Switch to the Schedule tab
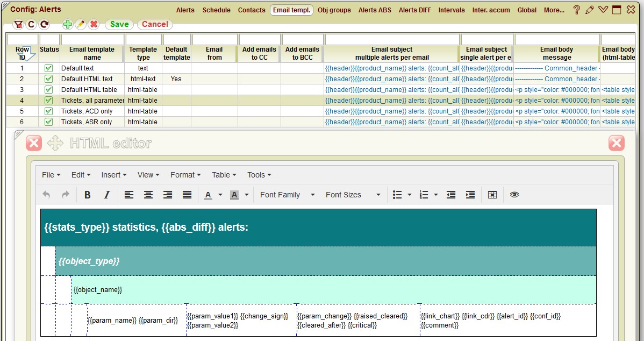Viewport: 644px width, 341px height. [216, 10]
